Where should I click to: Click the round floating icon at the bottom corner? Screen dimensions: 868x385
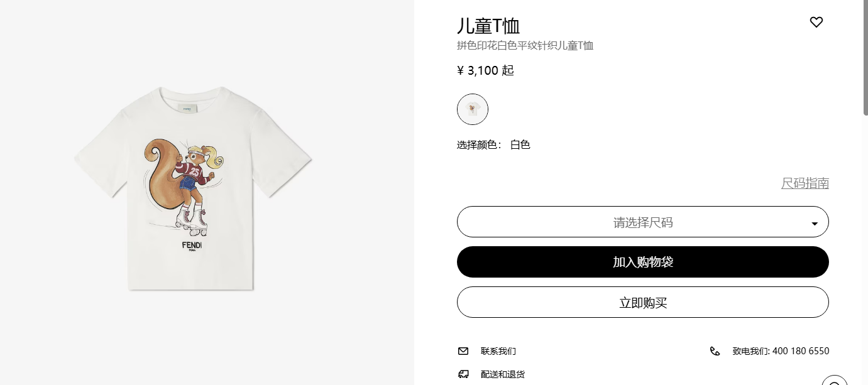point(834,380)
